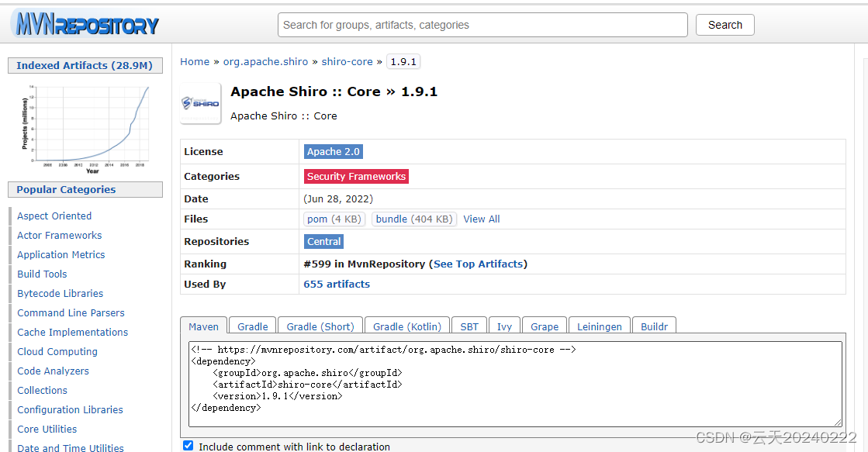Switch to the Gradle (Short) tab
Viewport: 868px width, 452px height.
tap(320, 326)
